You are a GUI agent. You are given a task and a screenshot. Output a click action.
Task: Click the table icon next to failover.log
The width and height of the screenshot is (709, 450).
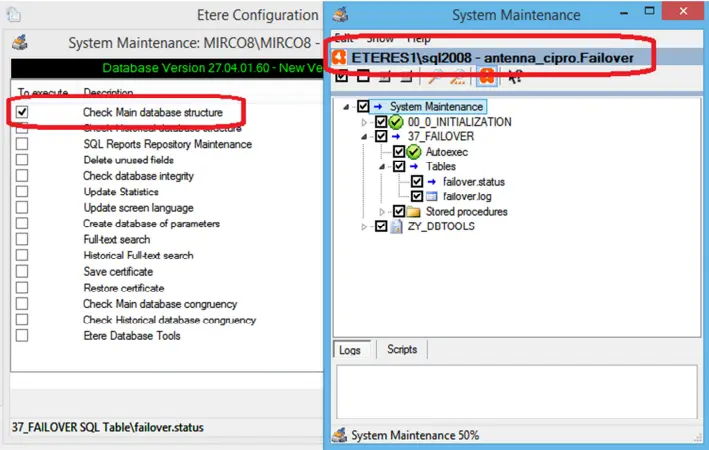click(x=432, y=197)
